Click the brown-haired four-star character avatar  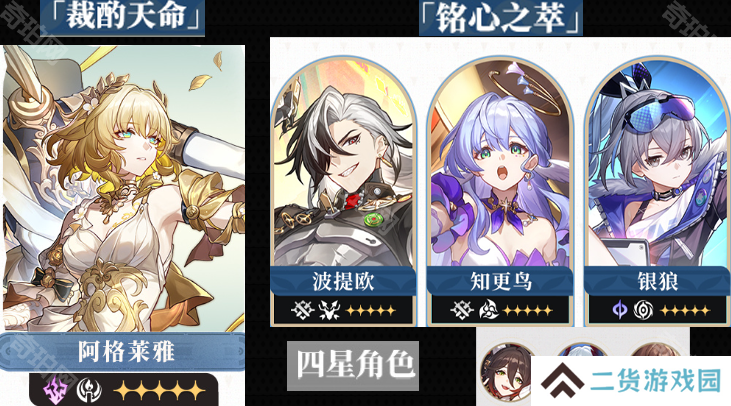(506, 373)
